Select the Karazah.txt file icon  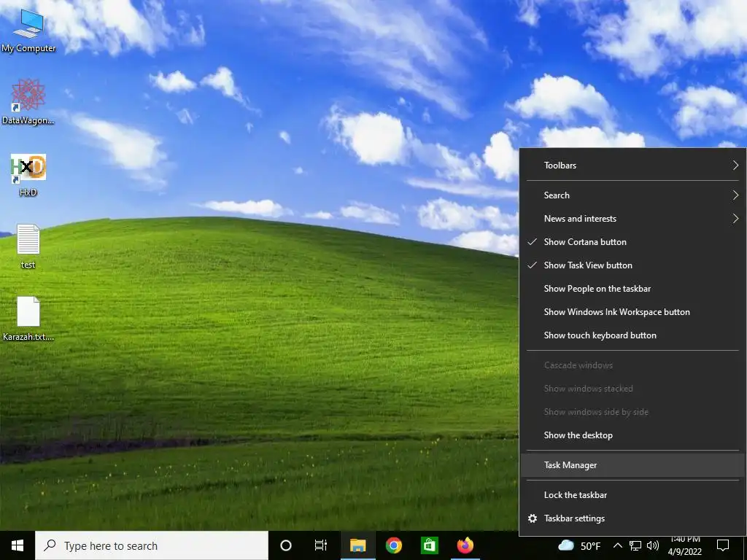click(28, 319)
